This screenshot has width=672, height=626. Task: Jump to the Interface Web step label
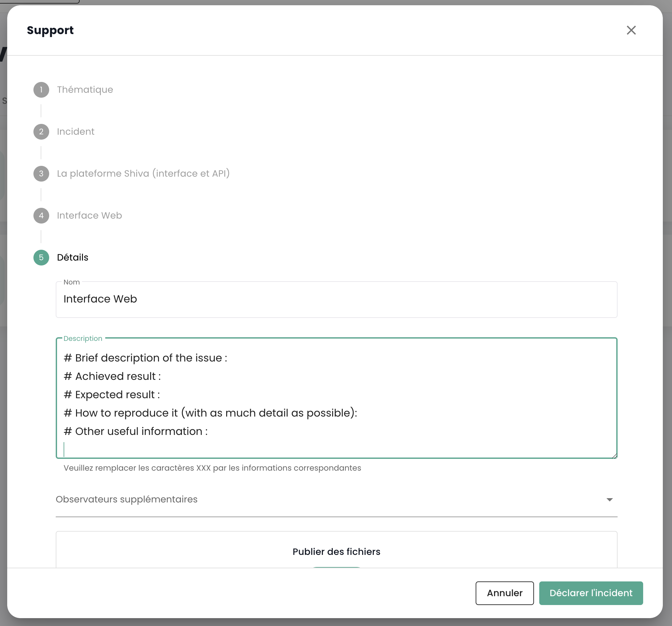click(89, 216)
